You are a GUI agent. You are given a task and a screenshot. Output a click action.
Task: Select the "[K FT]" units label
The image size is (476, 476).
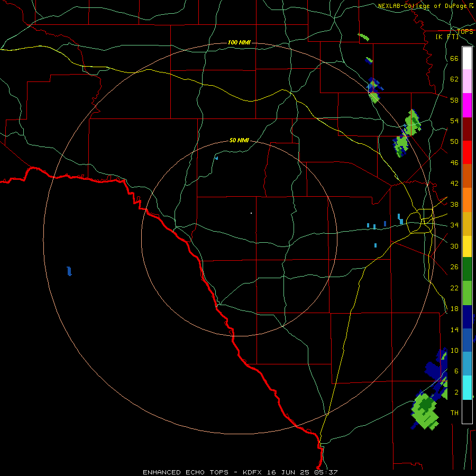click(447, 37)
